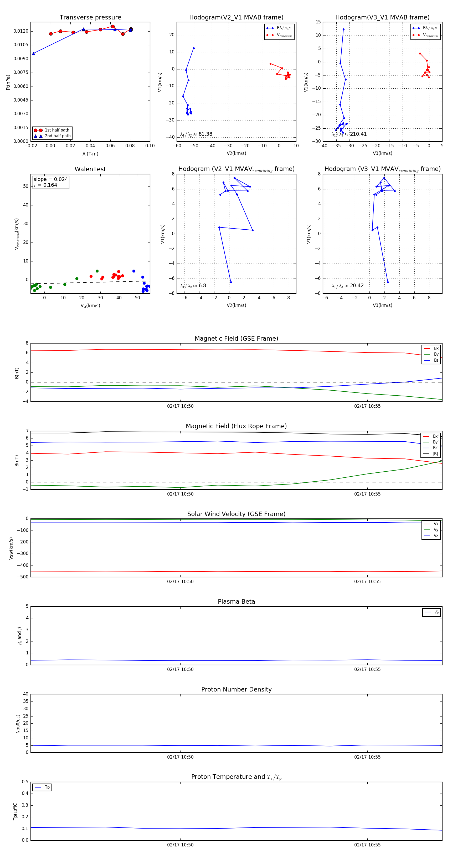Click the beta_p legend in Plasma Beta plot

[431, 612]
